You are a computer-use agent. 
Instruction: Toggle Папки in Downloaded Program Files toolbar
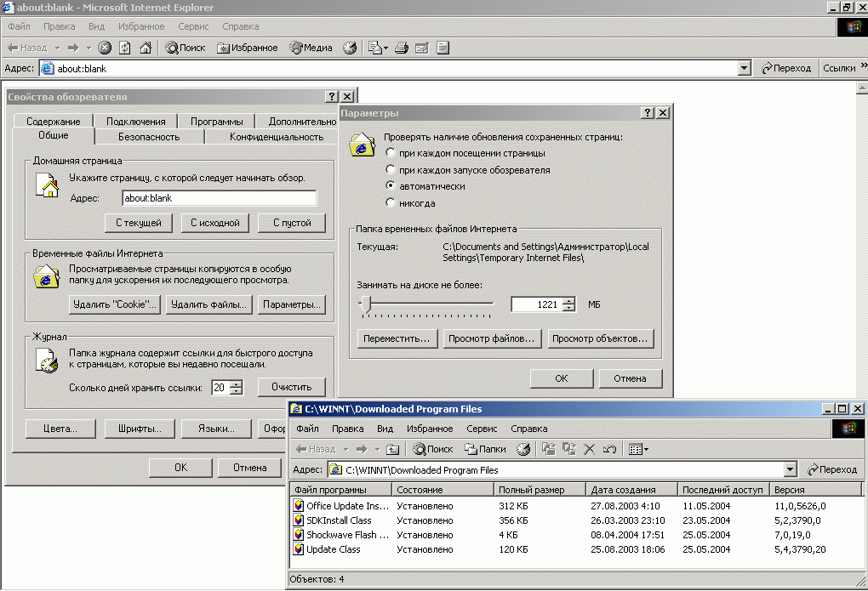tap(485, 449)
